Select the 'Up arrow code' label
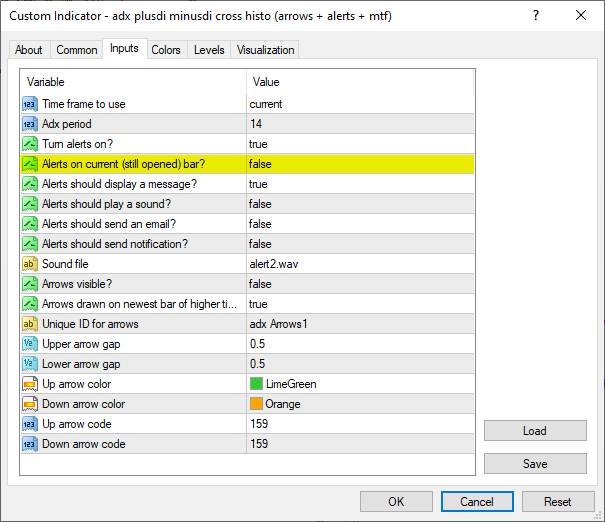The width and height of the screenshot is (605, 522). [x=77, y=424]
